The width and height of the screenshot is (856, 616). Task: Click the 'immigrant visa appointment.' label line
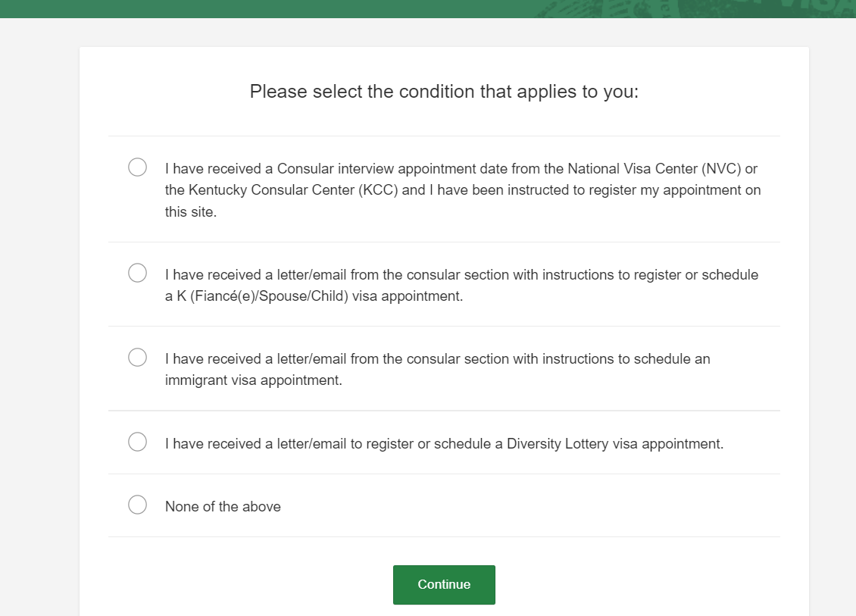pos(253,380)
